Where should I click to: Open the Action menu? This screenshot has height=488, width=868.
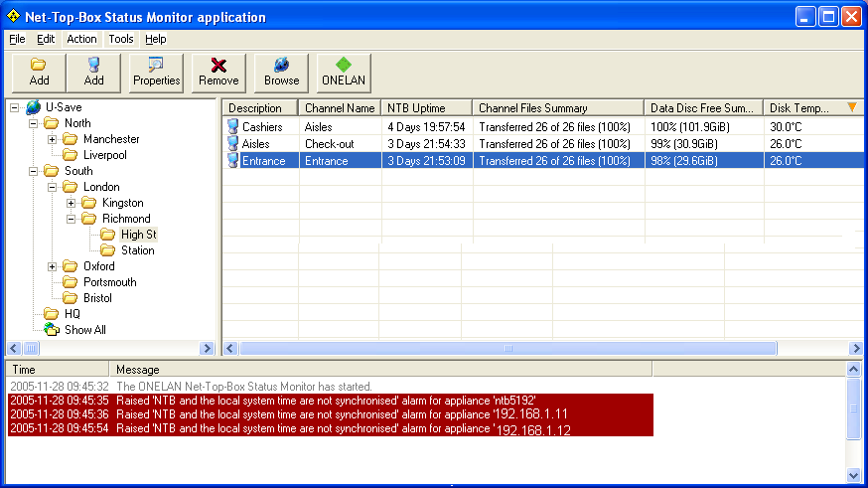(81, 39)
